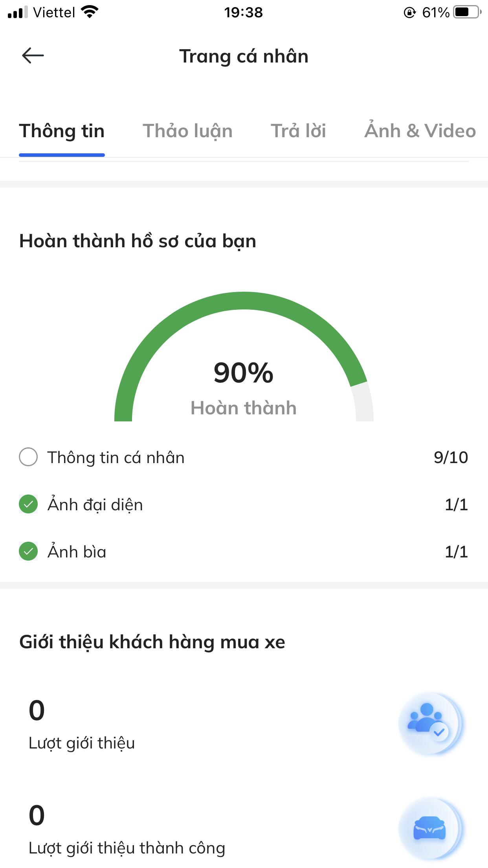Switch to the Trả lời tab
The height and width of the screenshot is (868, 488).
coord(298,131)
